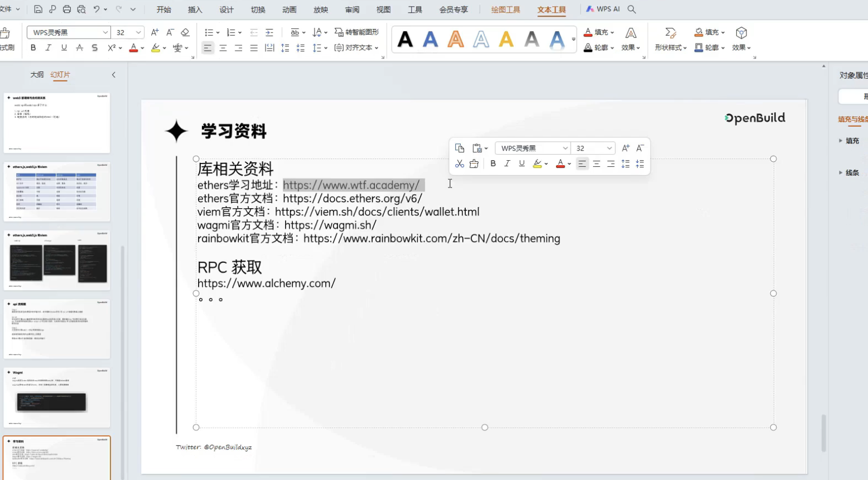Screen dimensions: 868x480
Task: Click 转智能图形 convert to smart graphic
Action: click(x=356, y=32)
